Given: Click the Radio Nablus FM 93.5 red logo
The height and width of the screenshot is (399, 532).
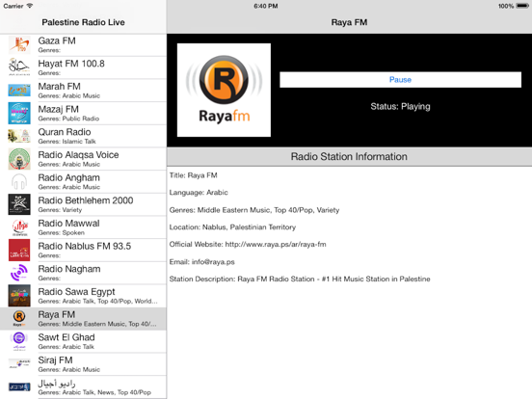Looking at the screenshot, I should (x=19, y=250).
